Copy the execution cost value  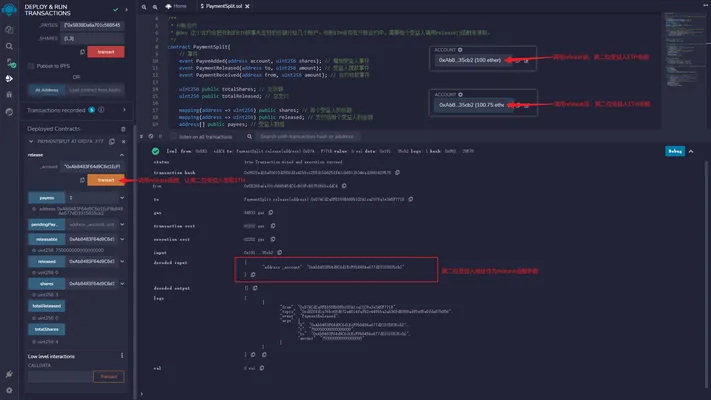[273, 239]
